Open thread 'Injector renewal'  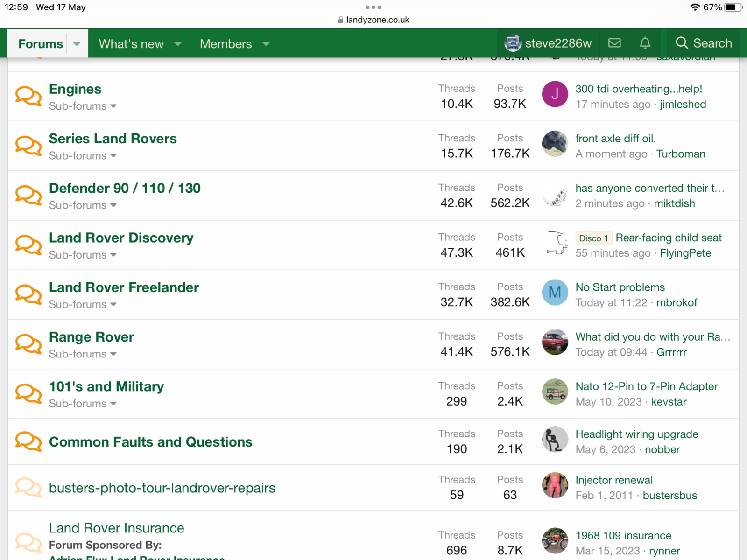click(614, 480)
